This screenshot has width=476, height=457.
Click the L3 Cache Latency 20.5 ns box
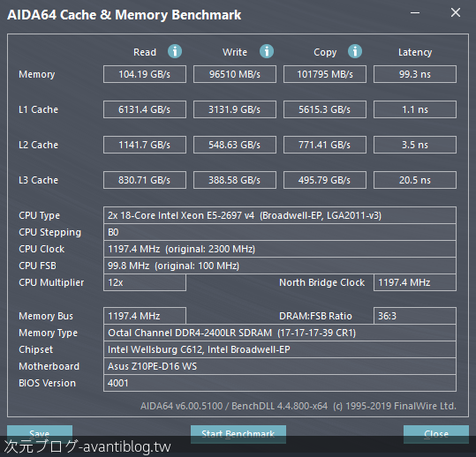point(415,180)
